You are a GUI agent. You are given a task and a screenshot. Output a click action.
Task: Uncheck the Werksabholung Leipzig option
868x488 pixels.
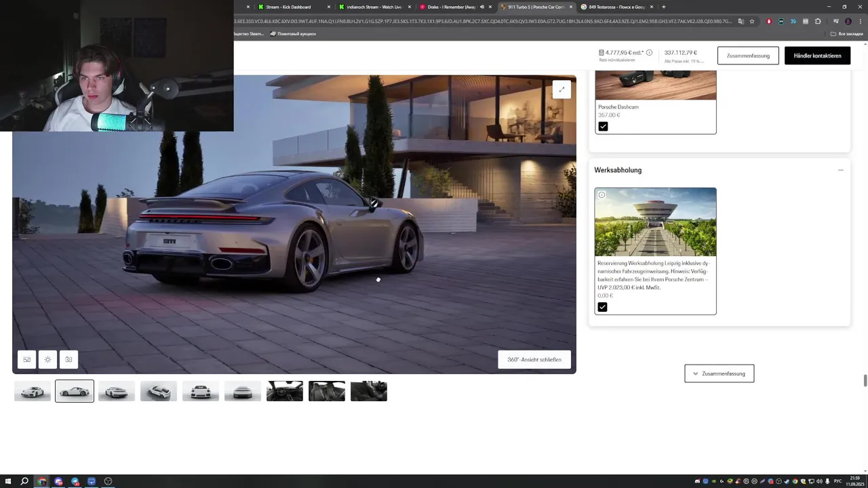click(602, 307)
